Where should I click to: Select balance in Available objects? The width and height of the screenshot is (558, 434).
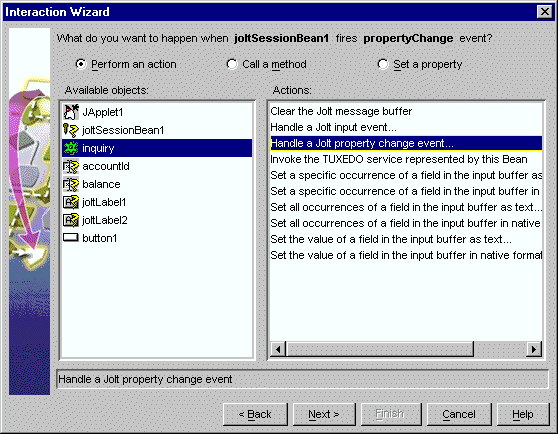157,184
